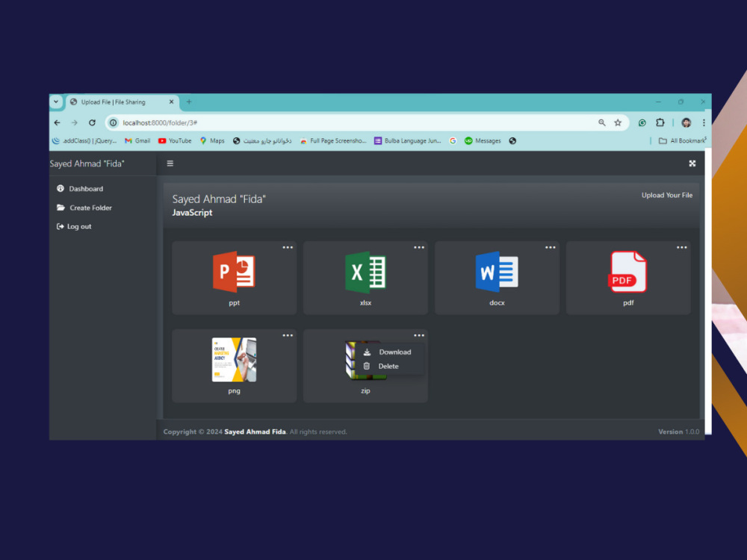The image size is (747, 560).
Task: Open the ppt file PowerPoint icon
Action: point(234,272)
